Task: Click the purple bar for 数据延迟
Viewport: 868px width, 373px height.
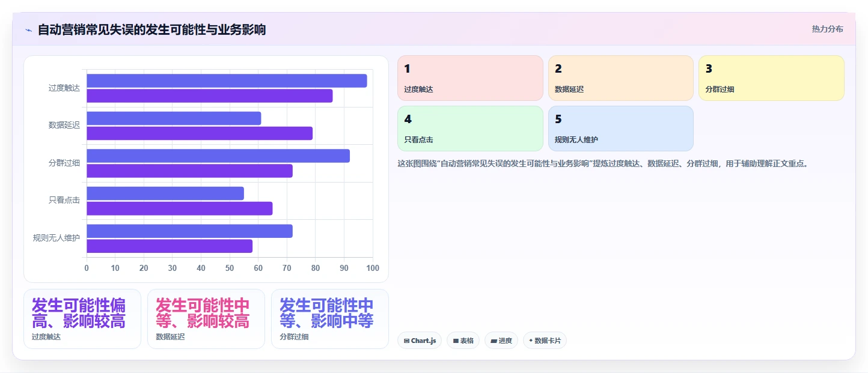Action: (200, 133)
